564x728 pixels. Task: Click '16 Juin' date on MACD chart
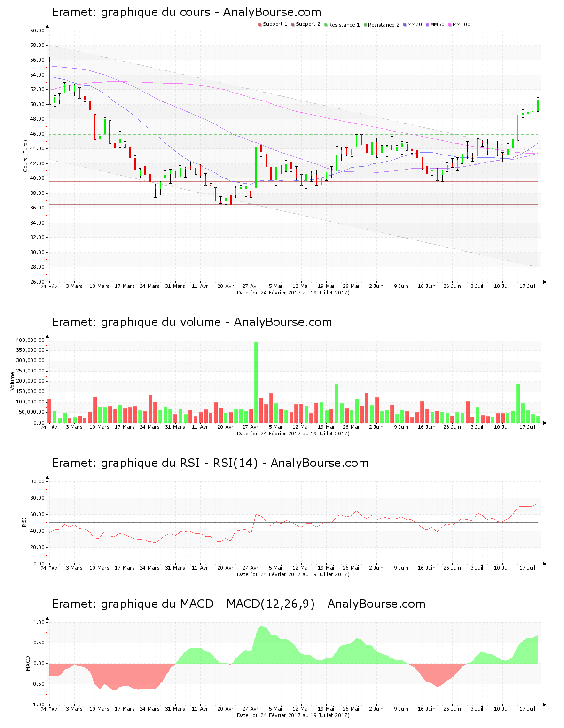(427, 709)
